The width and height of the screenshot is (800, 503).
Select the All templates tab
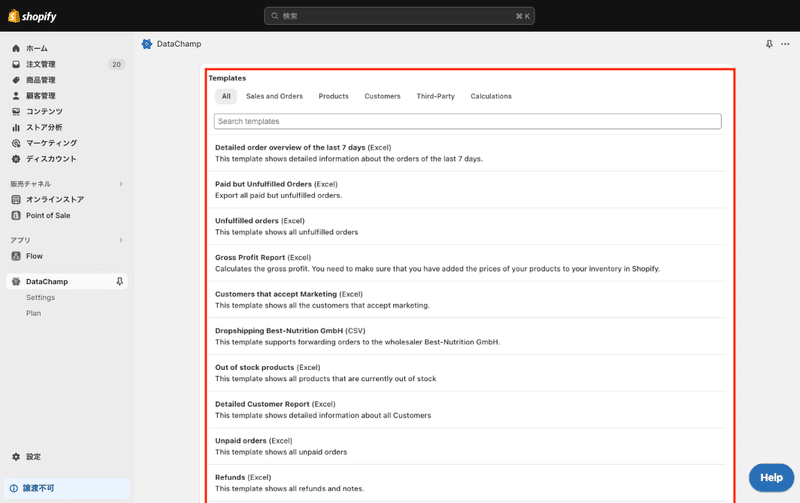(x=226, y=96)
